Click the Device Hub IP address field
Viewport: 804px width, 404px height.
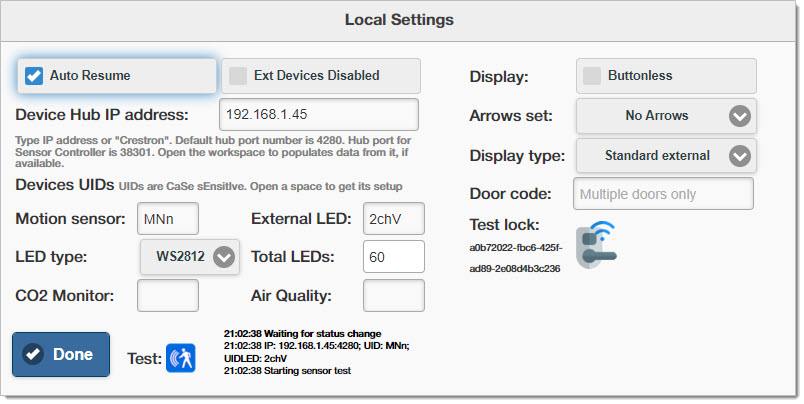318,114
